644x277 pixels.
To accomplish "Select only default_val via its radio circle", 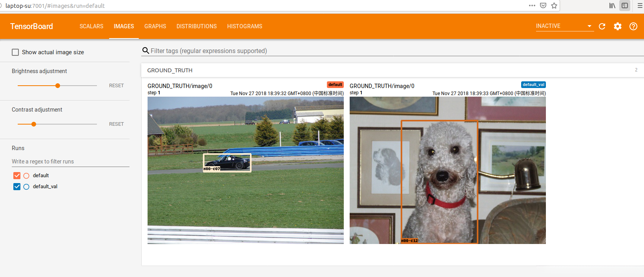I will tap(26, 187).
